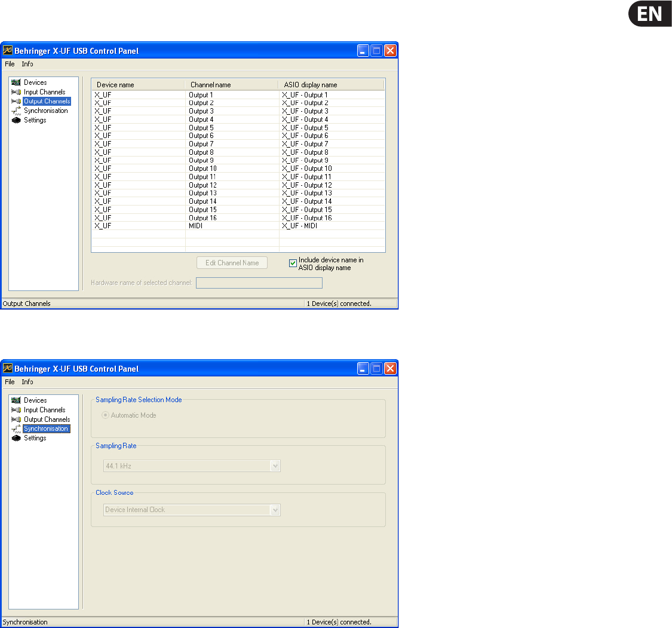Click X_UF - Output 7 ASIO name cell
This screenshot has height=628, width=672.
pyautogui.click(x=305, y=144)
